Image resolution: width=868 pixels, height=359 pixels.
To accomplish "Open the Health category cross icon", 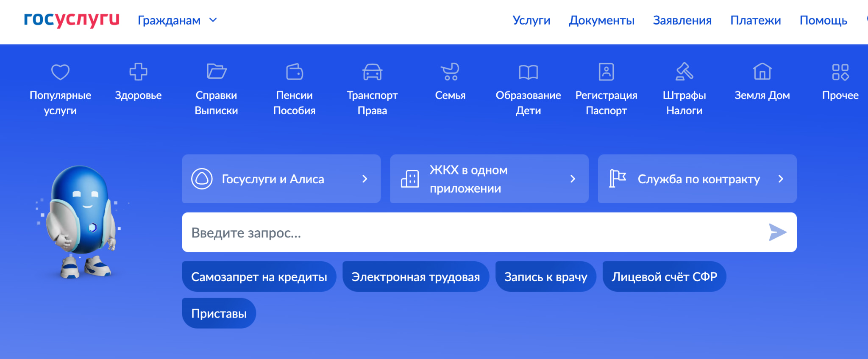I will click(138, 72).
